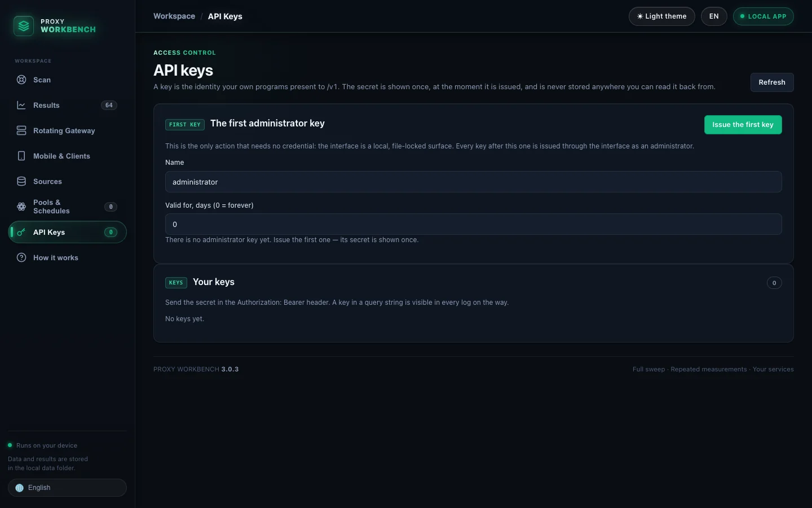This screenshot has width=812, height=508.
Task: Click "There is no administrator key yet" note
Action: pyautogui.click(x=292, y=240)
